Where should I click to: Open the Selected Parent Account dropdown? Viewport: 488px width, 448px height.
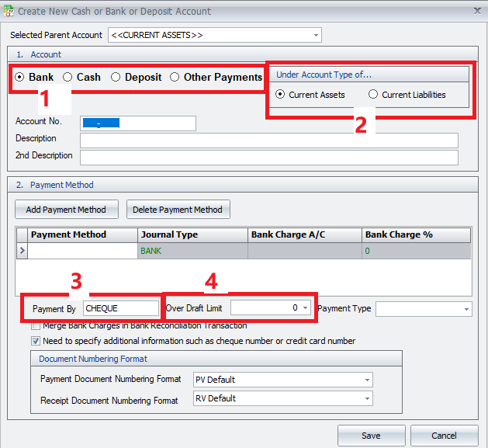[x=316, y=35]
